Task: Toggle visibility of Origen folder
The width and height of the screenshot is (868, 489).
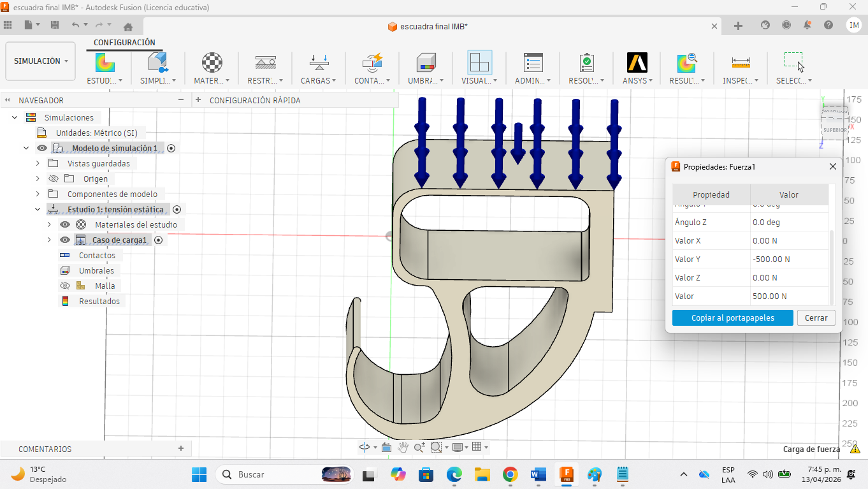Action: (x=54, y=179)
